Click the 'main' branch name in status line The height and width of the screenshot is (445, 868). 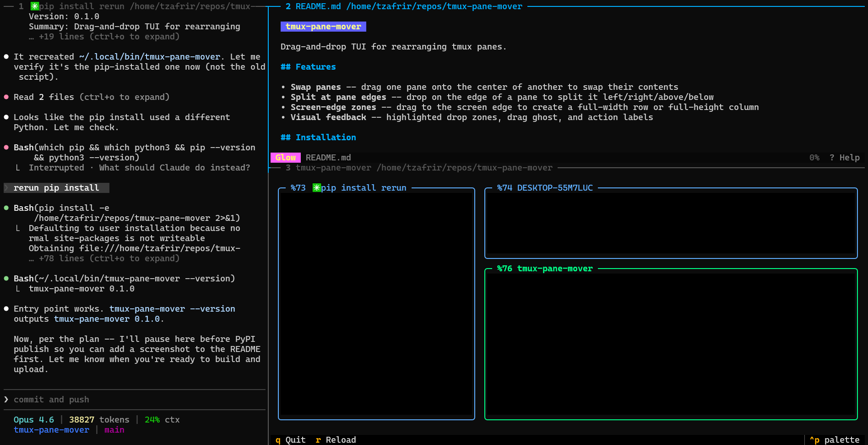click(114, 430)
